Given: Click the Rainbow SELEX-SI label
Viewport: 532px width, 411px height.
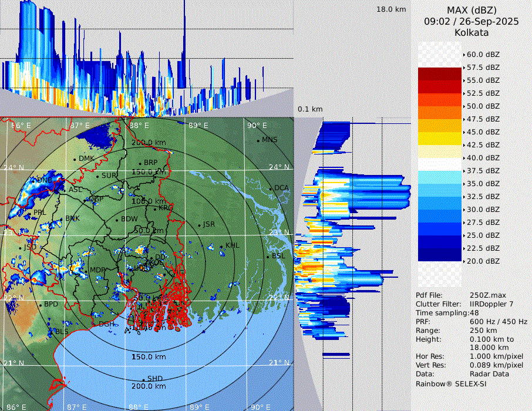Looking at the screenshot, I should coord(451,383).
